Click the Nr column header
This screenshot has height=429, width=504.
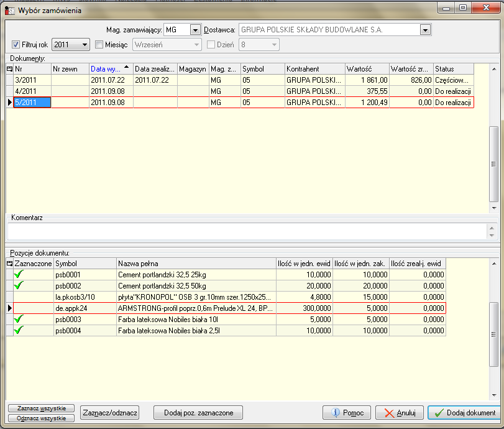coord(32,69)
